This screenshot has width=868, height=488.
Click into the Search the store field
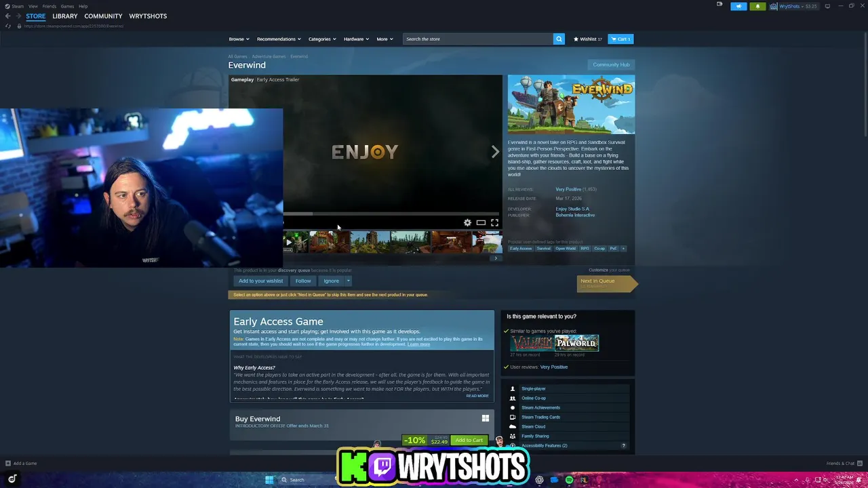pos(477,39)
